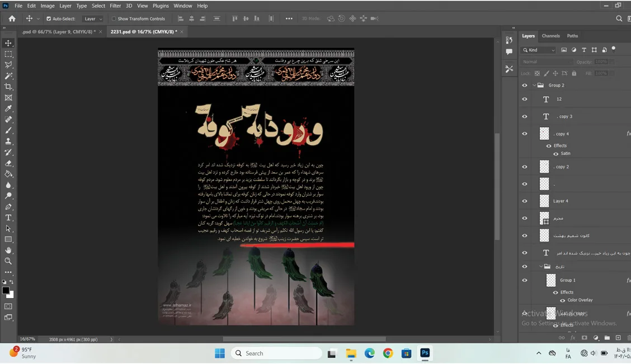Filter layers by type layers icon
Viewport: 631px width, 364px height.
584,50
